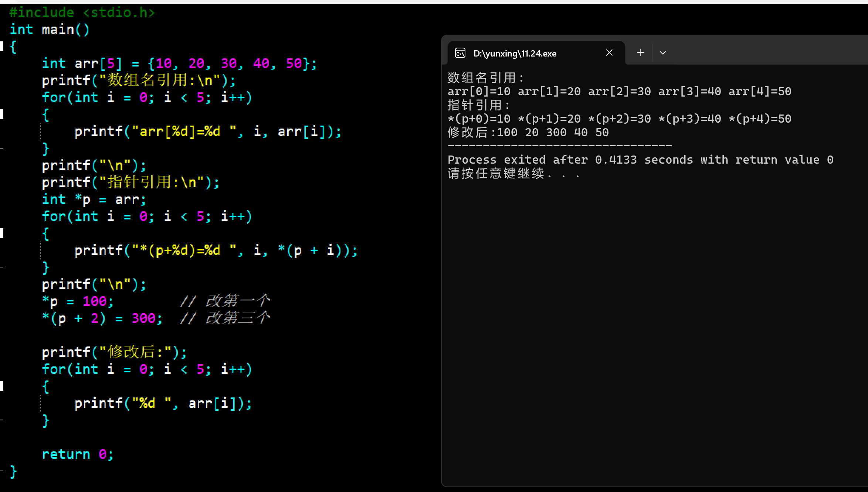
Task: Open the terminal profiles dropdown chevron
Action: (663, 53)
